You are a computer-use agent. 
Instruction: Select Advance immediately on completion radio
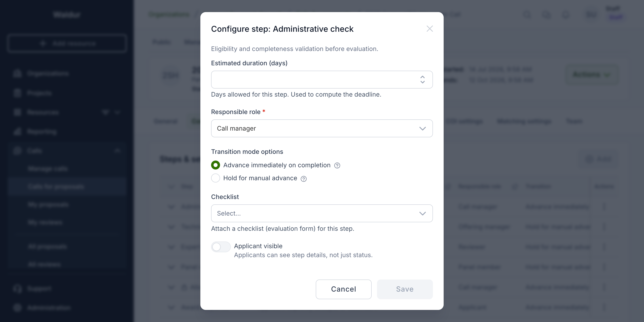point(216,165)
